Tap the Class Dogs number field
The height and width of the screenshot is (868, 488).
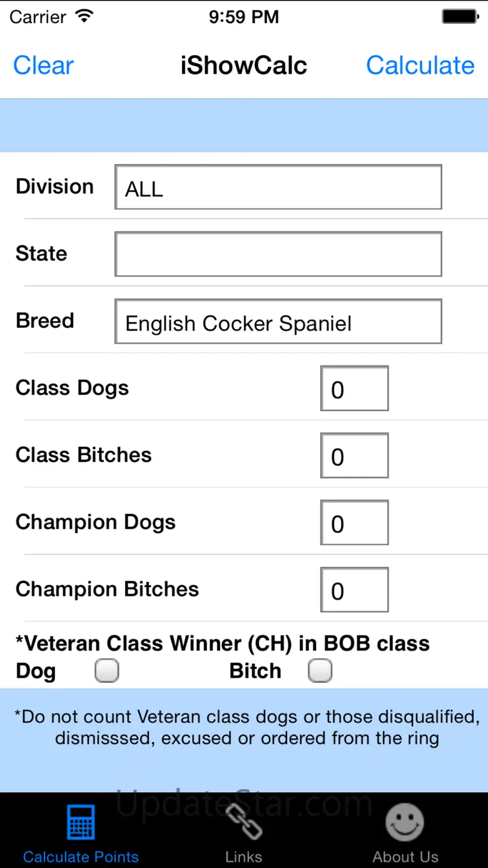point(354,389)
